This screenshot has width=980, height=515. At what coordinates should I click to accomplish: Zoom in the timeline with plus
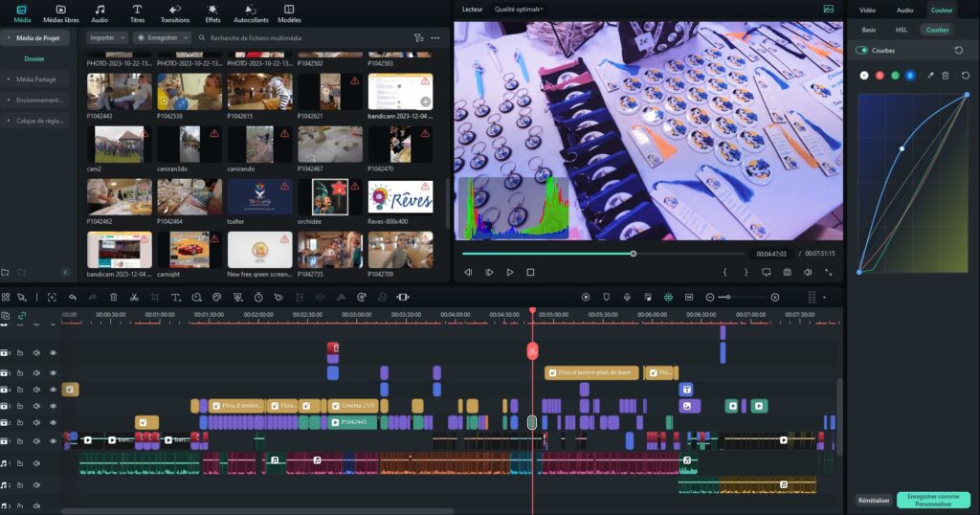pos(775,298)
